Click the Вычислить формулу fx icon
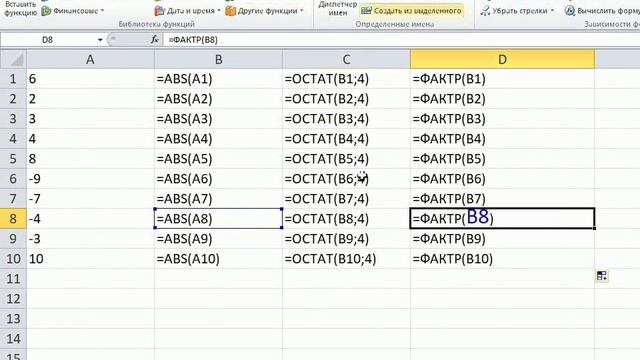The height and width of the screenshot is (360, 640). point(570,11)
